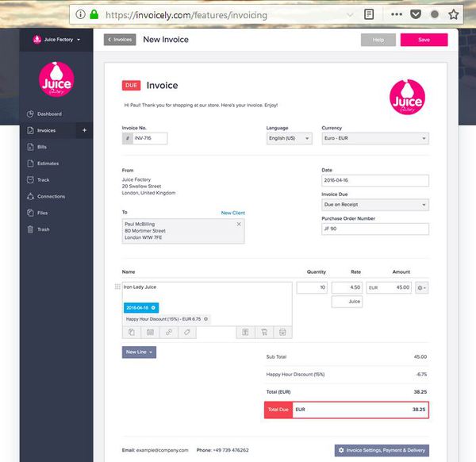Expand the Currency Euro - EUR dropdown

click(x=375, y=138)
